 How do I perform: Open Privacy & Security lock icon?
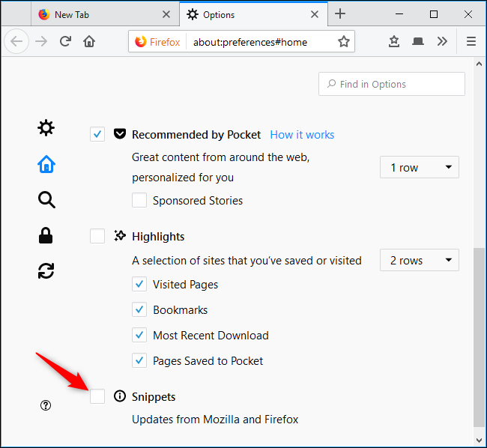(46, 235)
